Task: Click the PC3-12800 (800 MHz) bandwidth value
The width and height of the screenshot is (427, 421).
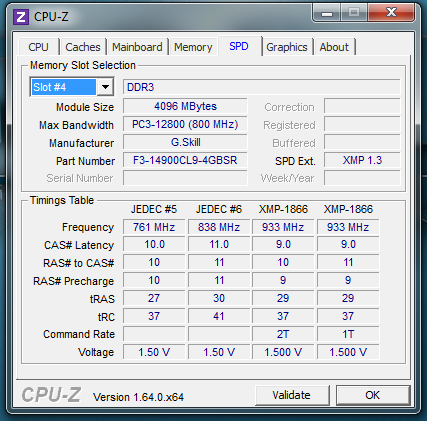Action: (x=185, y=124)
